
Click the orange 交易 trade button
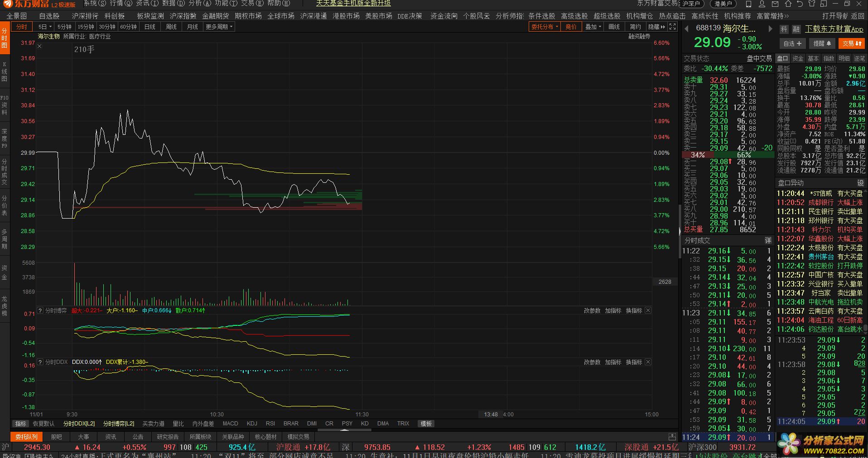pyautogui.click(x=852, y=43)
